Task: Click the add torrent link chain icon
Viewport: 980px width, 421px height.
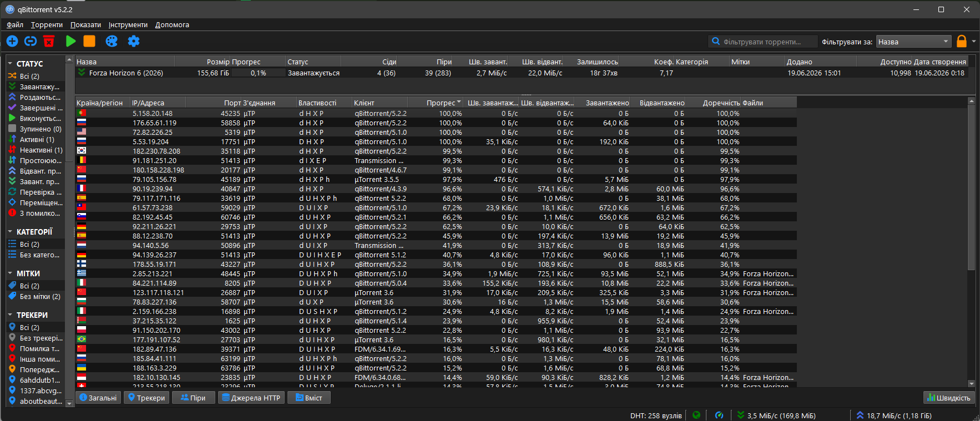Action: pyautogui.click(x=31, y=41)
